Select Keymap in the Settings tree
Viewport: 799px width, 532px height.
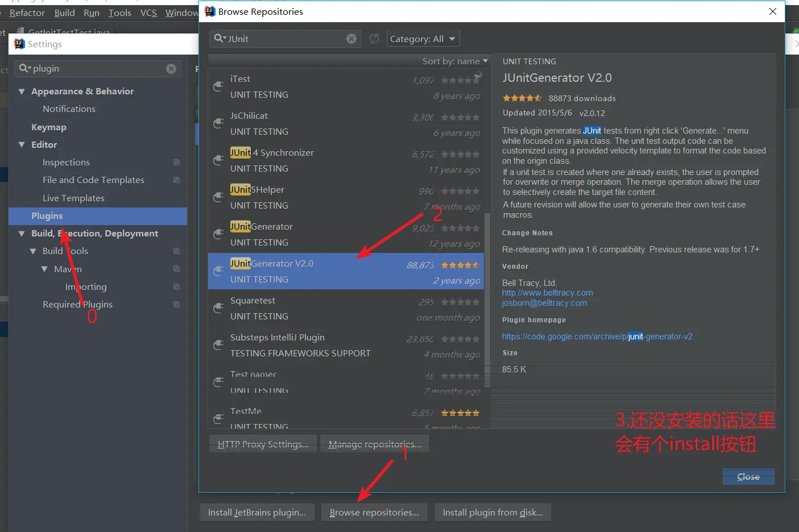pyautogui.click(x=49, y=127)
